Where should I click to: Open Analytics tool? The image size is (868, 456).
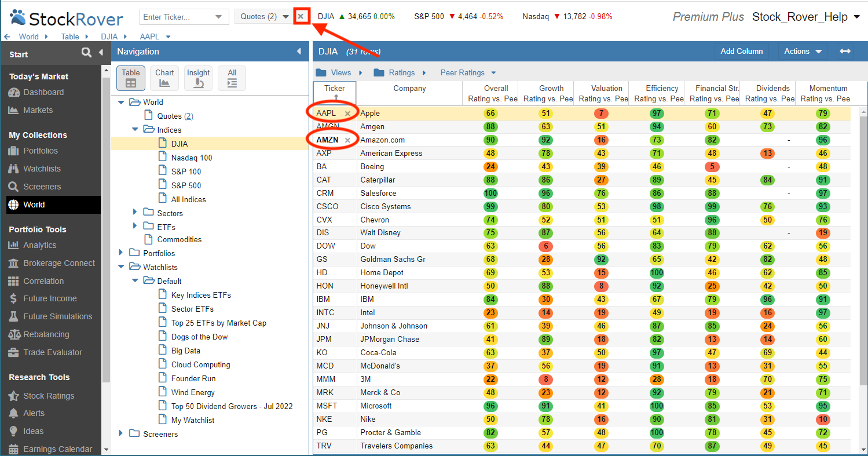click(x=32, y=245)
